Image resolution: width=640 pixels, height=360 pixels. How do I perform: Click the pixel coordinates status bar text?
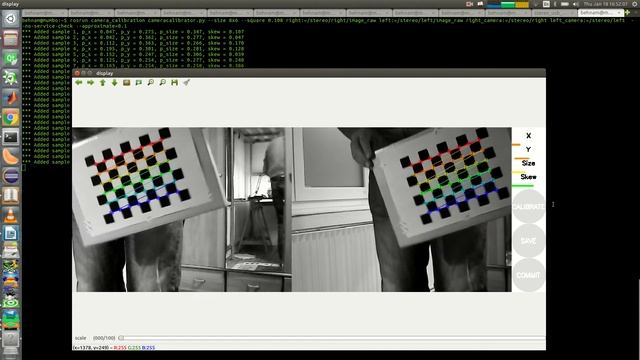point(114,348)
